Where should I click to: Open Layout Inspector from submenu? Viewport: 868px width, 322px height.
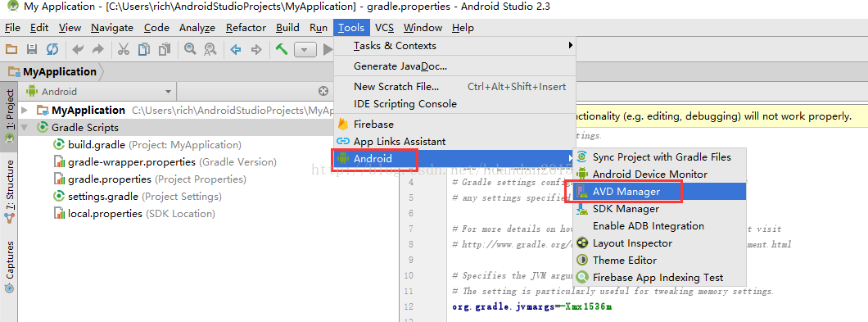click(660, 243)
